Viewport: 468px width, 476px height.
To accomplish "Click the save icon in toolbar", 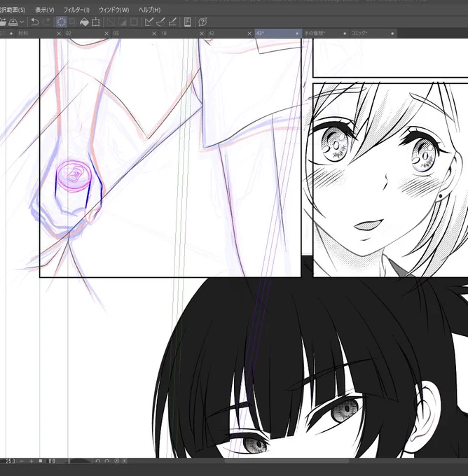I will pyautogui.click(x=13, y=22).
